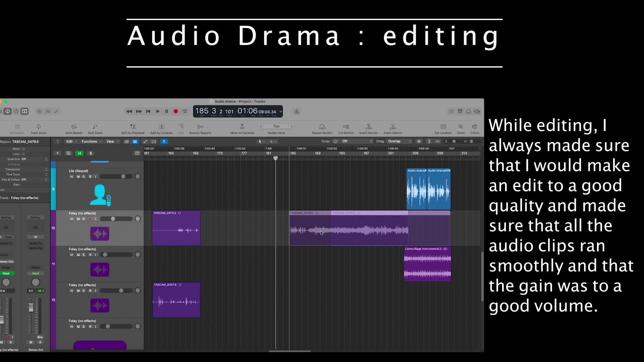Screen dimensions: 644x362
Task: Open the Edit menu in tracks area
Action: coord(71,141)
